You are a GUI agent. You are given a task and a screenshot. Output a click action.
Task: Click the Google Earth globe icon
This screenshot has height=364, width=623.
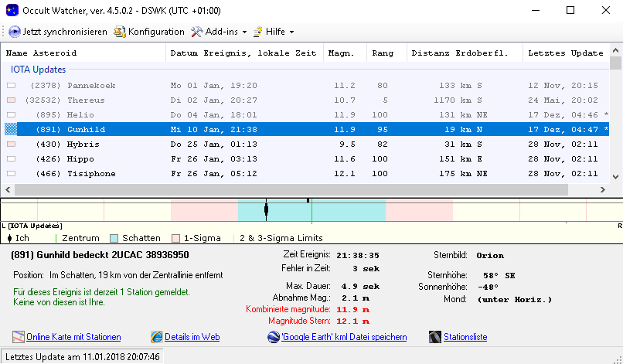click(x=274, y=337)
